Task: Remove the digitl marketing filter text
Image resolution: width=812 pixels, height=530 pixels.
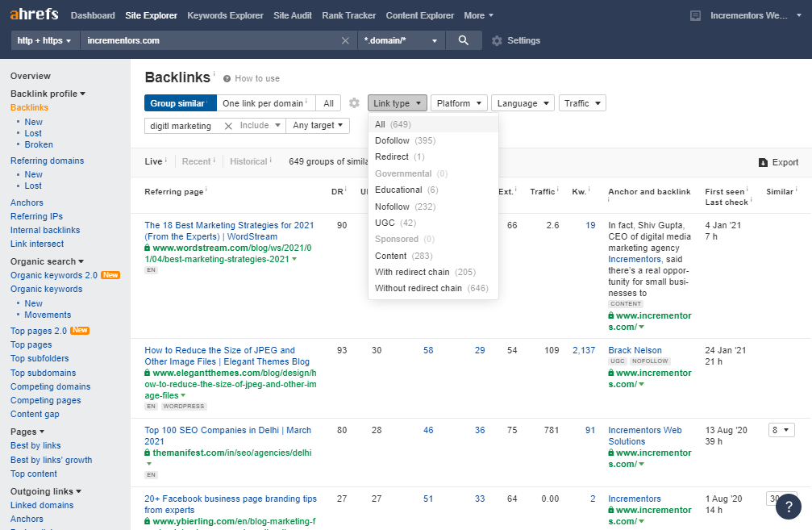Action: pyautogui.click(x=228, y=126)
